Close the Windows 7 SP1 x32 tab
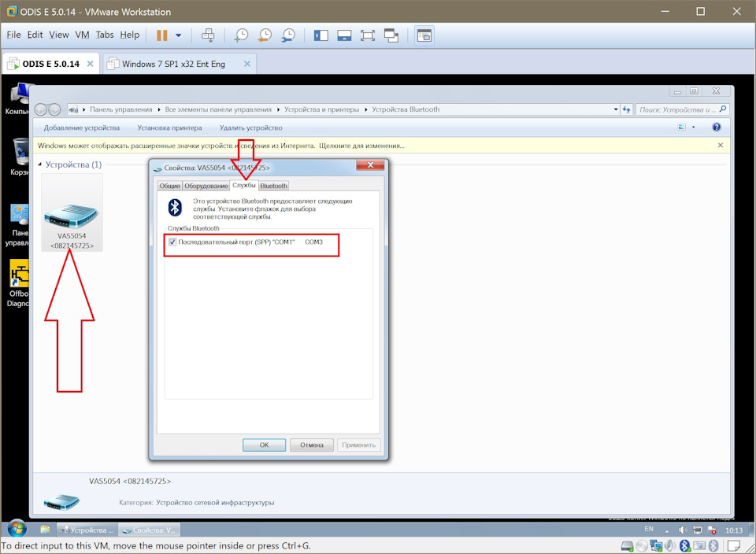Viewport: 756px width, 554px height. click(x=246, y=64)
